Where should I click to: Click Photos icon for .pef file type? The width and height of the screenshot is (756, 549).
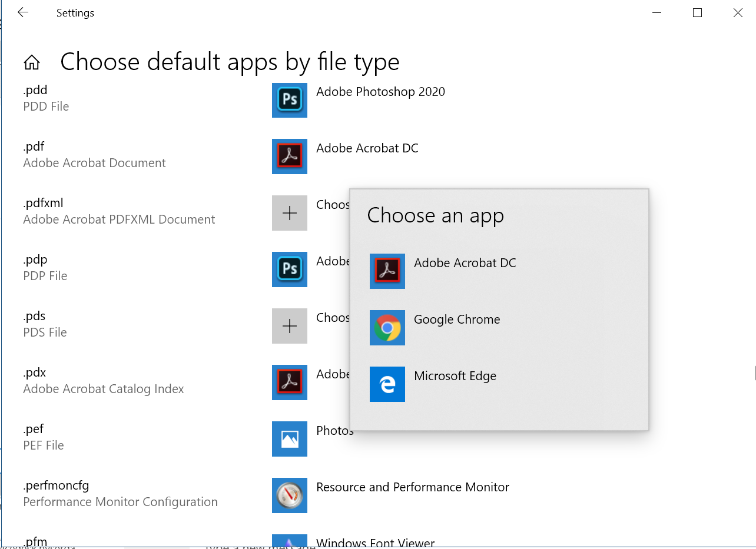(290, 439)
